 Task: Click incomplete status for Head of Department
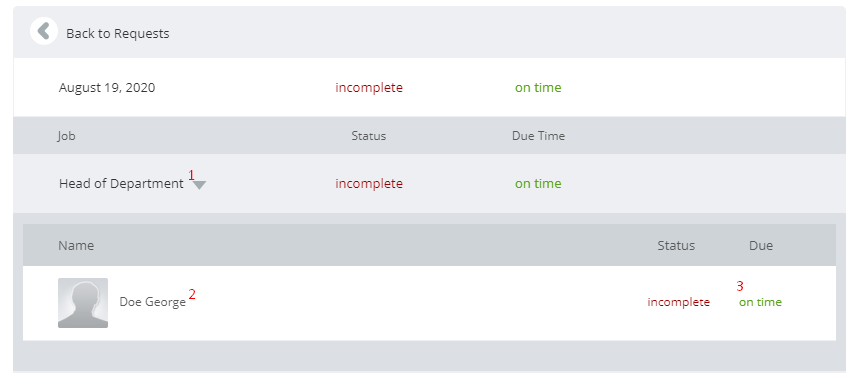click(x=369, y=183)
